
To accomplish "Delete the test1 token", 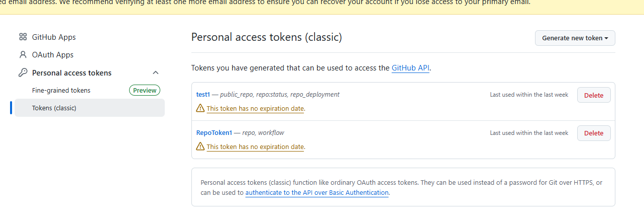I will tap(594, 95).
